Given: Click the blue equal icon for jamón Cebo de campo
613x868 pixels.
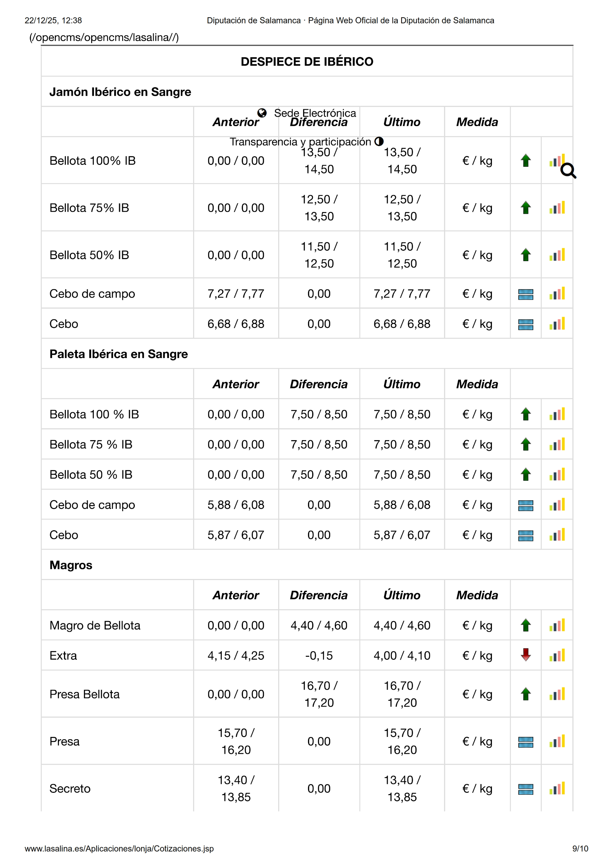Looking at the screenshot, I should coord(526,294).
